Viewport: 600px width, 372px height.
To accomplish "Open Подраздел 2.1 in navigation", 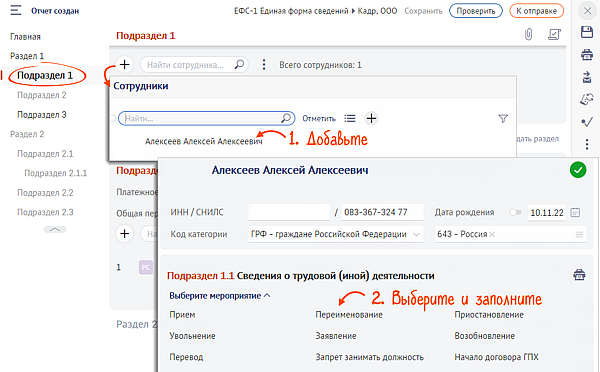I will pyautogui.click(x=45, y=153).
